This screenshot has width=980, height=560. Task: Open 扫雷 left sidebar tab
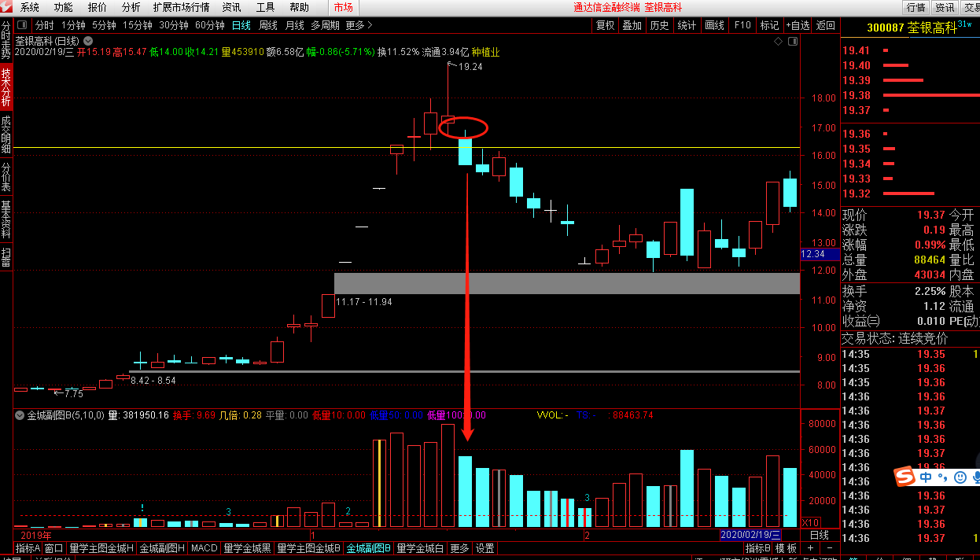coord(6,257)
